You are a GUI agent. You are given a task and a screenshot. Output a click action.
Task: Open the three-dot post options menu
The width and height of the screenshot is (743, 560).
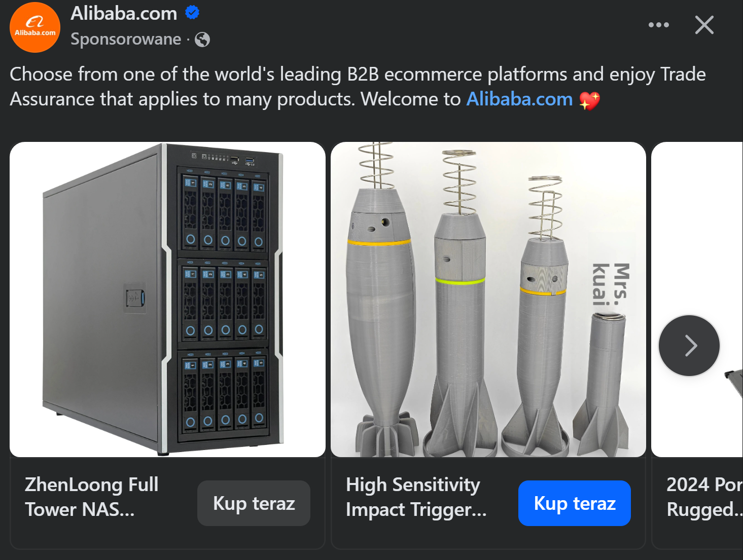click(658, 25)
